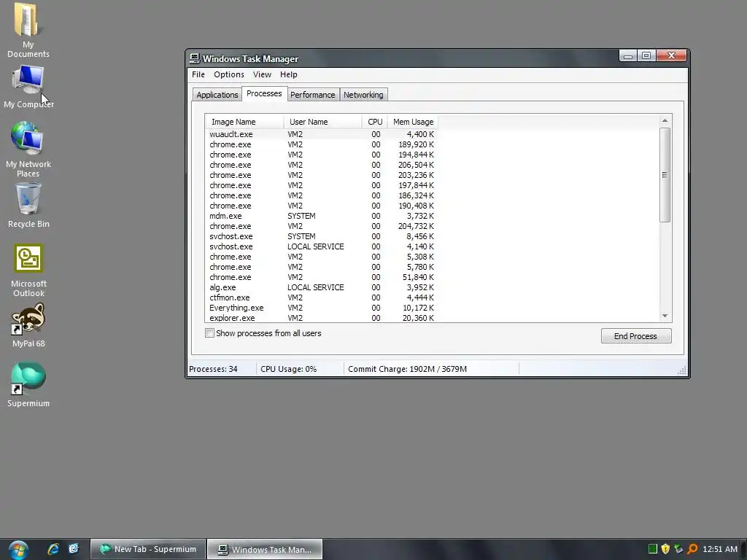Select the explorer.exe process row

(322, 318)
